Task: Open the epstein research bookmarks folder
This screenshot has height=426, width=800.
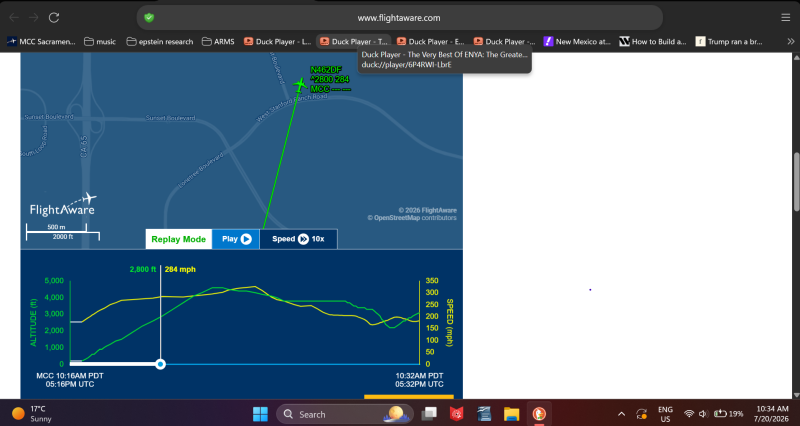Action: click(160, 42)
